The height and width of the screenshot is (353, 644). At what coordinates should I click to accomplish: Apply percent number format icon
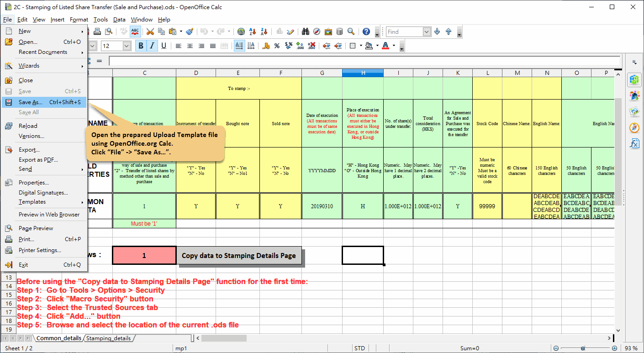coord(277,46)
